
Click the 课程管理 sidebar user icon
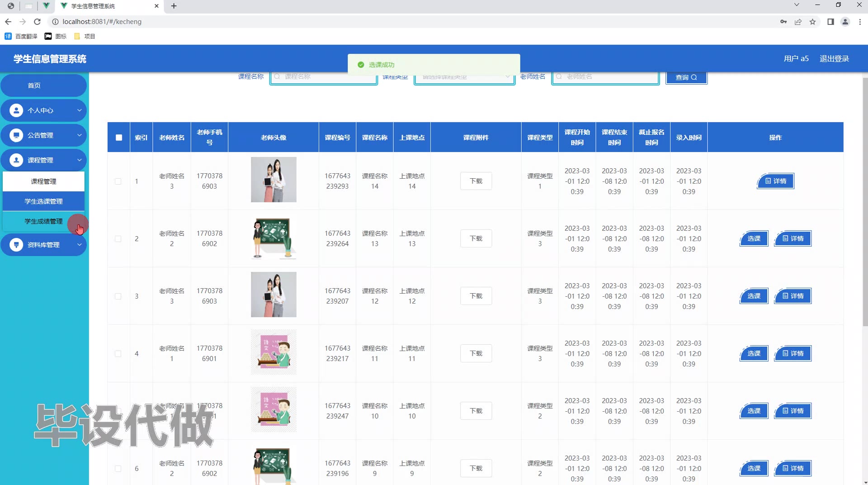(x=16, y=160)
